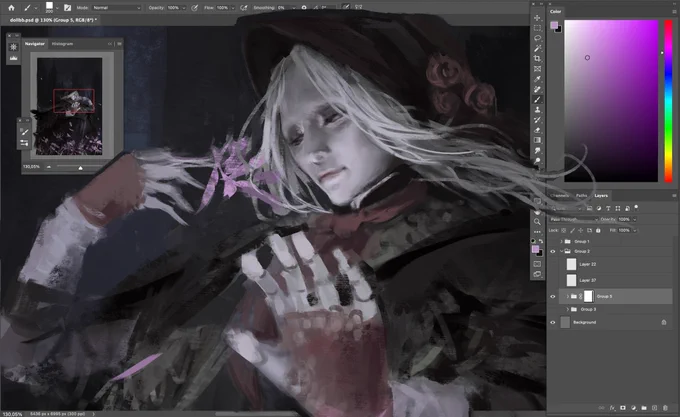This screenshot has width=680, height=417.
Task: Click the Delete layer trash icon
Action: (x=665, y=408)
